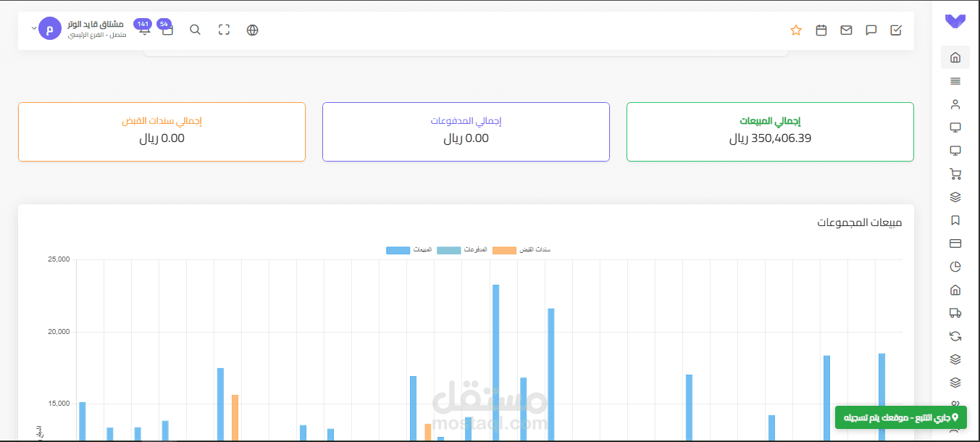Click the checklist tasks icon in top bar
Viewport: 980px width, 442px height.
coord(896,30)
